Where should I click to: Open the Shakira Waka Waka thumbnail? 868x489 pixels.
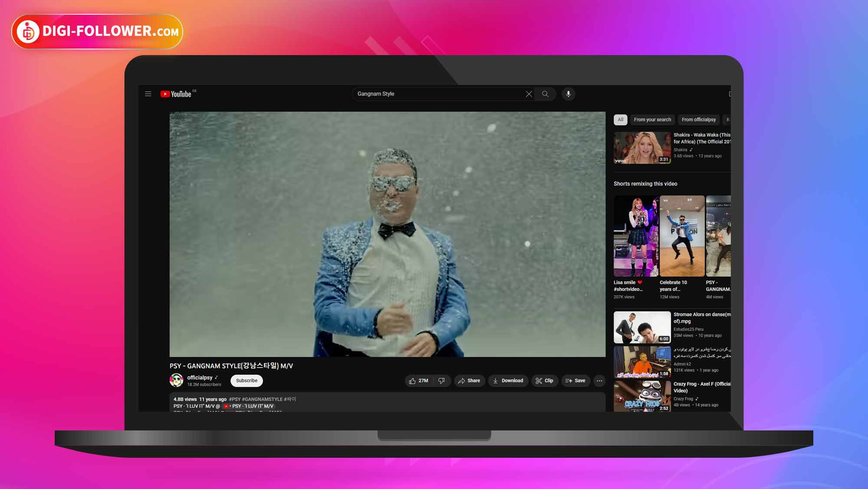[x=642, y=148]
